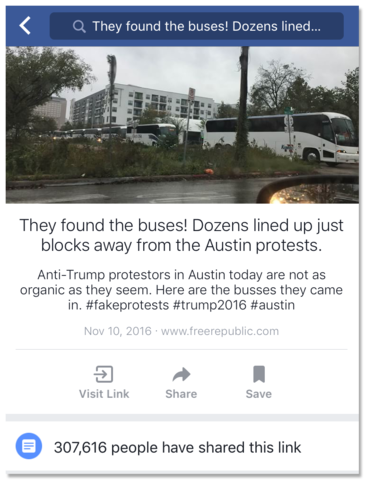Tap the #trump2016 hashtag
365x480 pixels.
210,305
